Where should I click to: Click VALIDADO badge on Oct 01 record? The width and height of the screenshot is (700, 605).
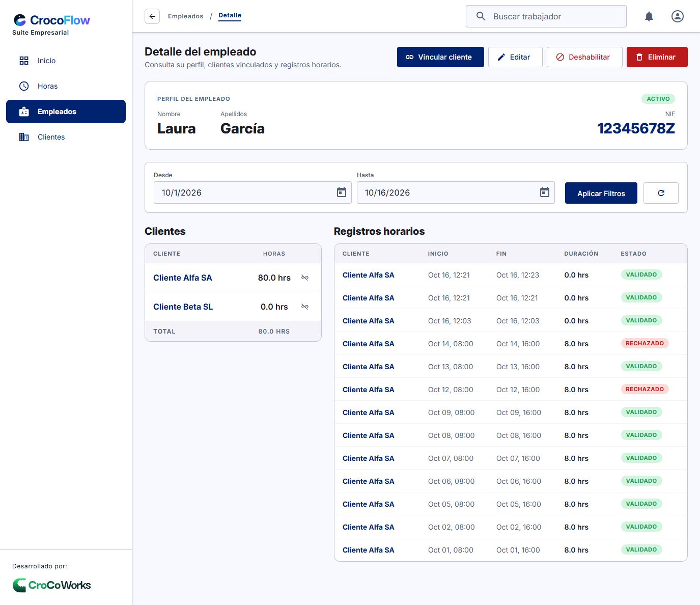click(641, 549)
